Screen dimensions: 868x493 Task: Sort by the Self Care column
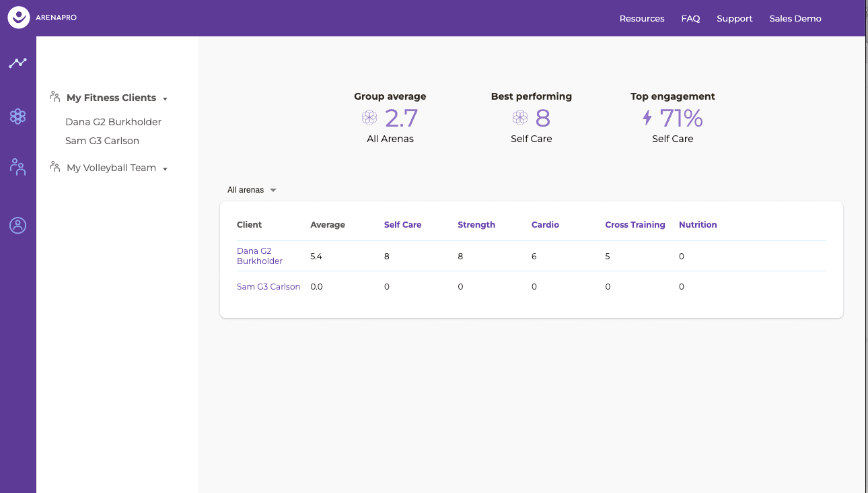[402, 224]
